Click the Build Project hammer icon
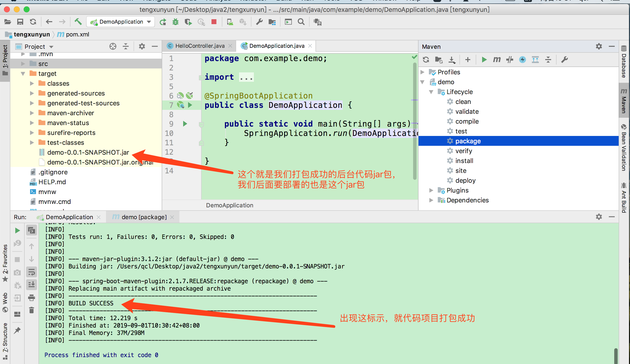 [x=78, y=22]
